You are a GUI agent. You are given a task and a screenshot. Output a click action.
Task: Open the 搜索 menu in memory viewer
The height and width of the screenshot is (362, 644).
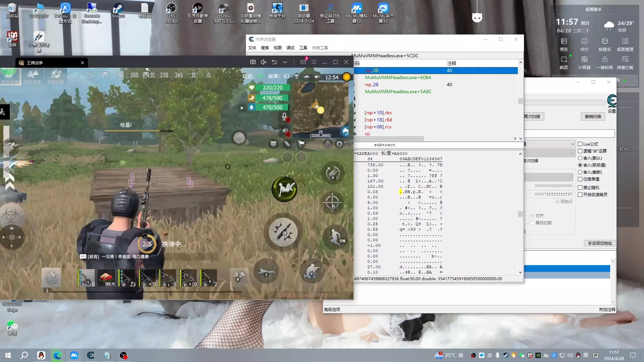265,48
